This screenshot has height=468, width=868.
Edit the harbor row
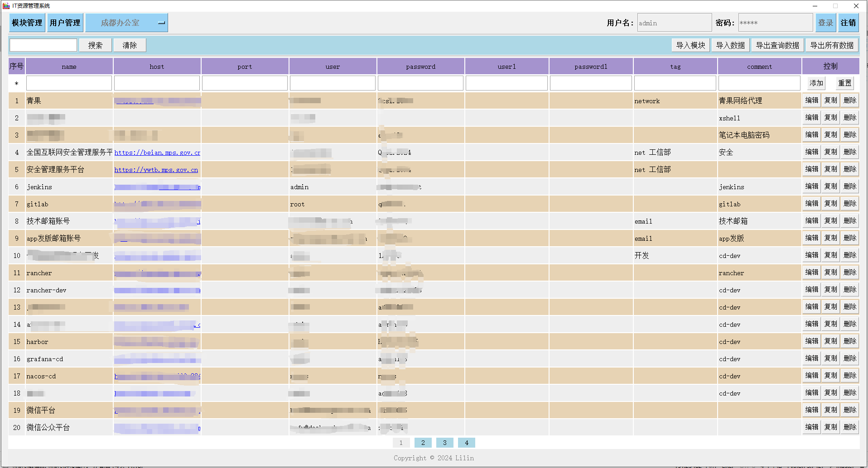tap(812, 341)
